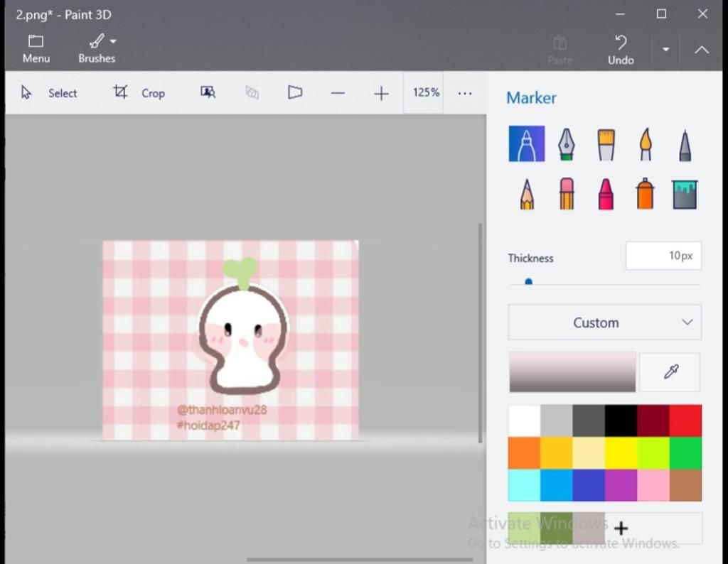
Task: Select the Oil brush tool
Action: [606, 144]
